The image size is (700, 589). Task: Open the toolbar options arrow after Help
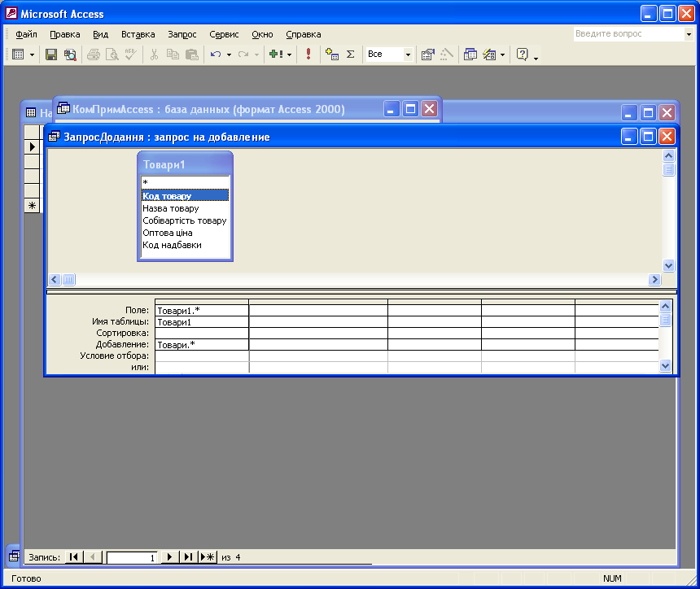click(536, 58)
